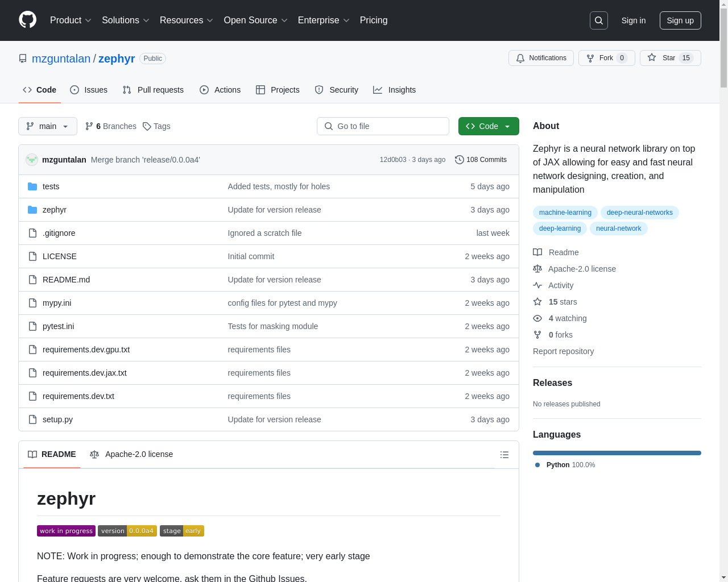Click the license scale icon in About
The image size is (728, 582).
coord(537,269)
